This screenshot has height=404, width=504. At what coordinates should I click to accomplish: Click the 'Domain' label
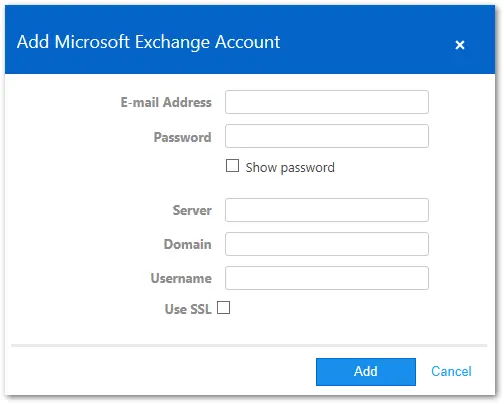(188, 244)
